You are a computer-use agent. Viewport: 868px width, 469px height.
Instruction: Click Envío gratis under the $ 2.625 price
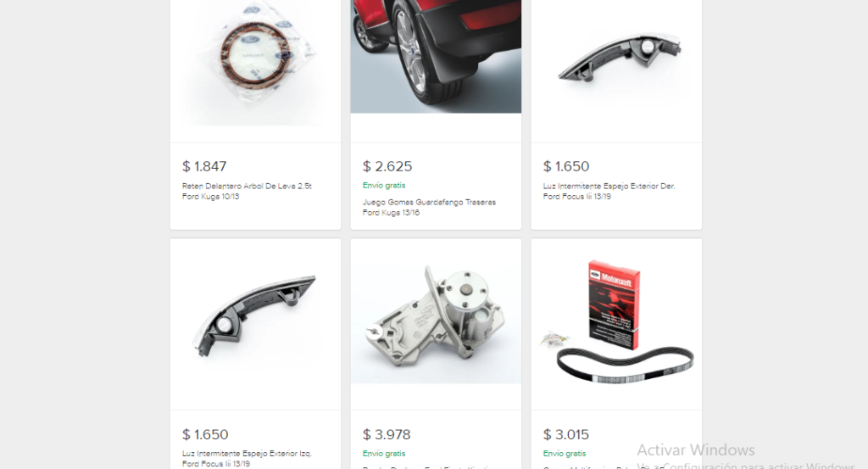[x=384, y=186]
